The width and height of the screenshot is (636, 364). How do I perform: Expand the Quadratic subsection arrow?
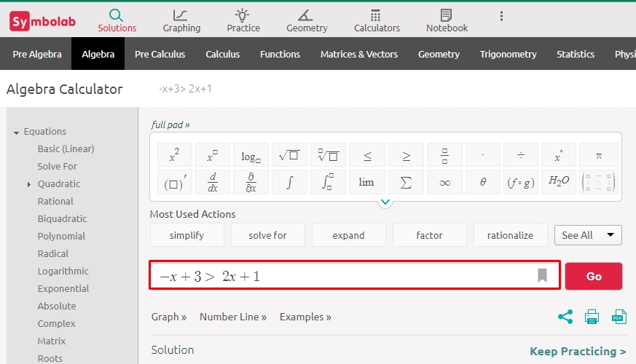29,184
